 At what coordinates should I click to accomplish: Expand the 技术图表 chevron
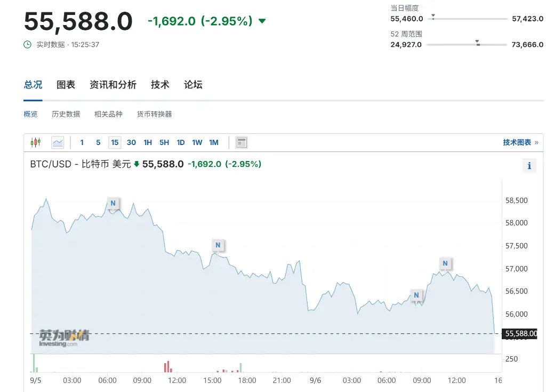point(537,142)
